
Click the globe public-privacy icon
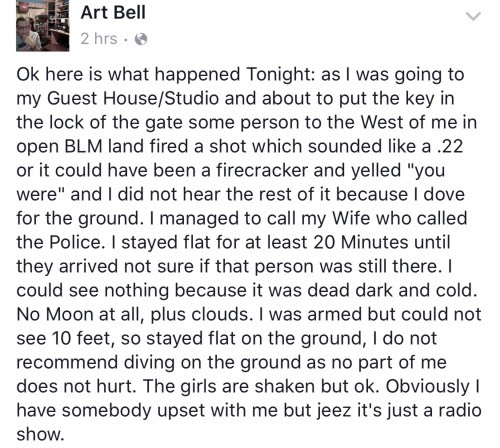141,39
